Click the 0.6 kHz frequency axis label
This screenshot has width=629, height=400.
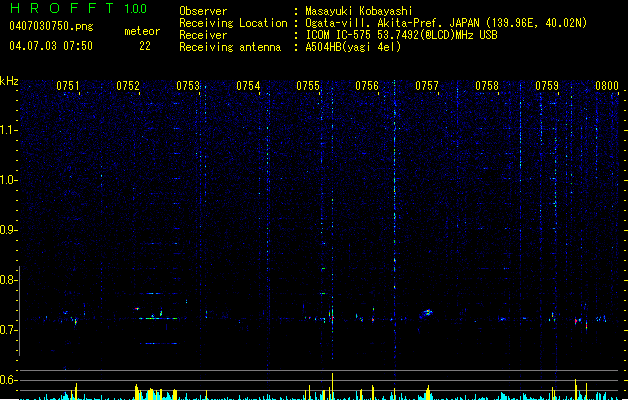click(8, 380)
